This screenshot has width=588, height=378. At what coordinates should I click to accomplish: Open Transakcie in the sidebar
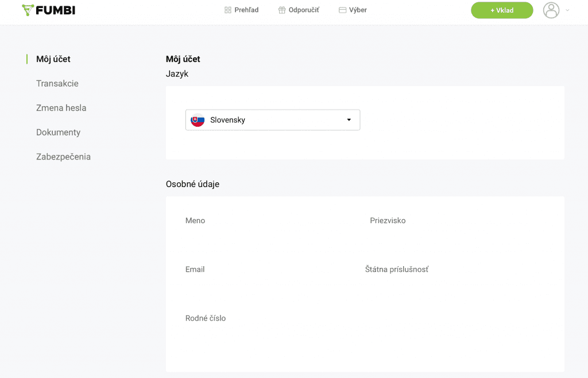click(57, 83)
